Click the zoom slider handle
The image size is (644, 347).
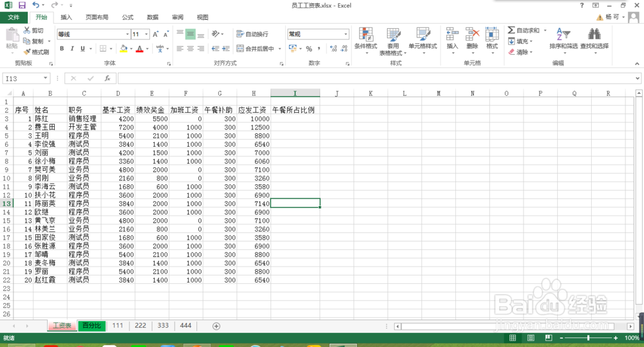tap(588, 337)
